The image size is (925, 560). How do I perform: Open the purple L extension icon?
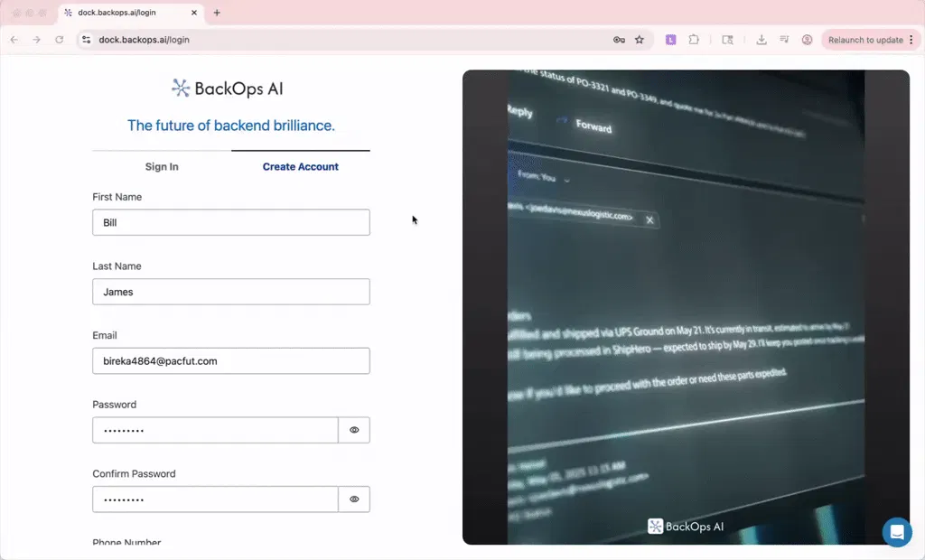671,40
